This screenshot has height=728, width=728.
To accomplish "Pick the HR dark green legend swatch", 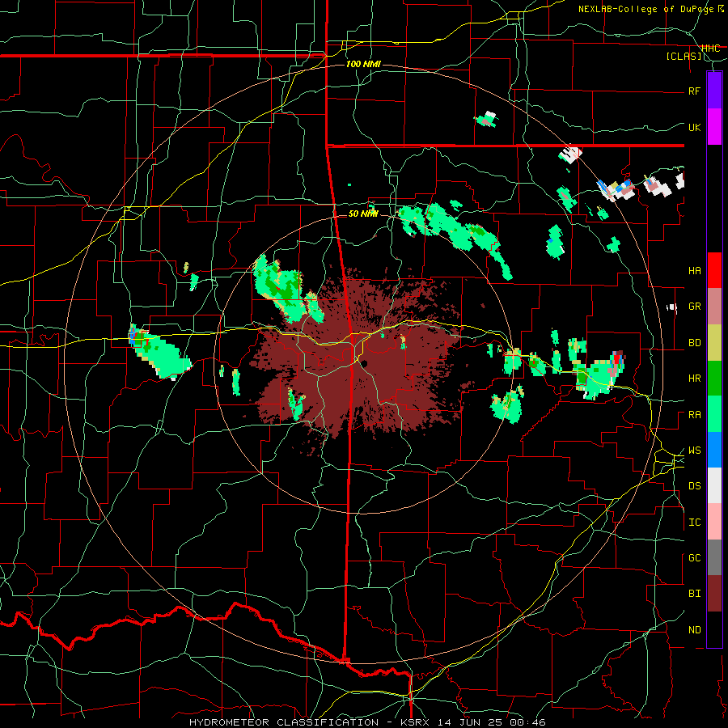I will click(714, 379).
